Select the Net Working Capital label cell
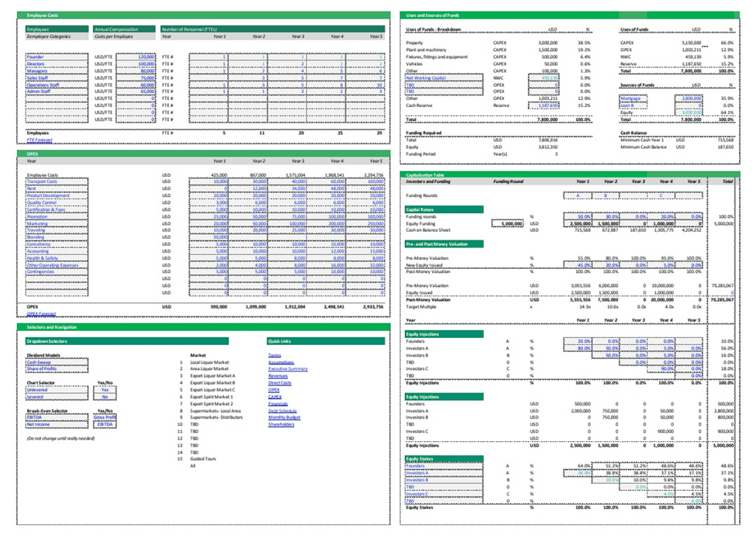Screen dimensions: 756x542 [444, 78]
